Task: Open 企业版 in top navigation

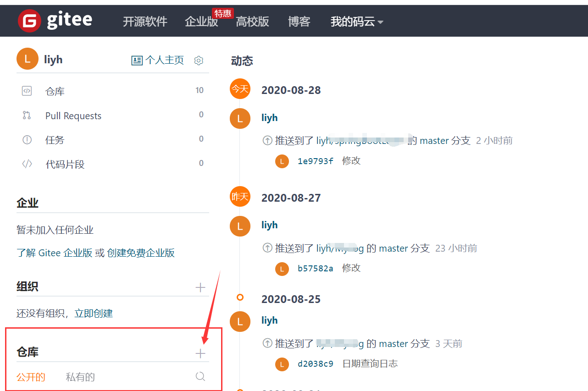Action: [201, 22]
